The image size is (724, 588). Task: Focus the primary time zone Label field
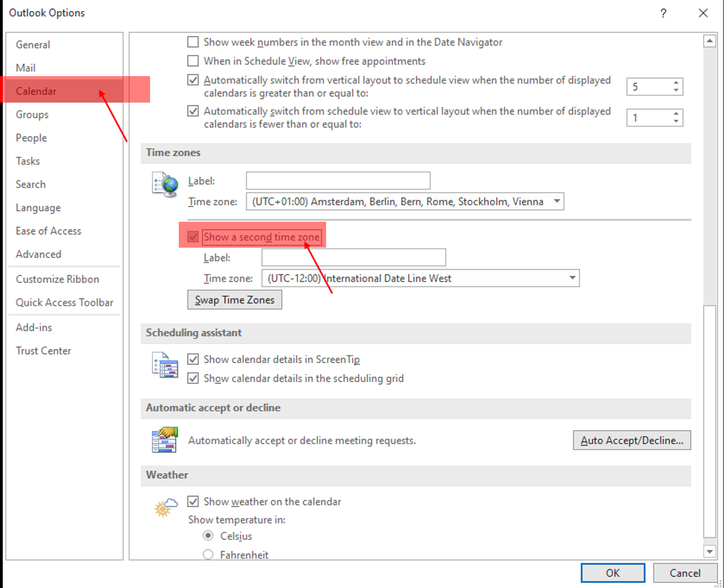click(338, 180)
